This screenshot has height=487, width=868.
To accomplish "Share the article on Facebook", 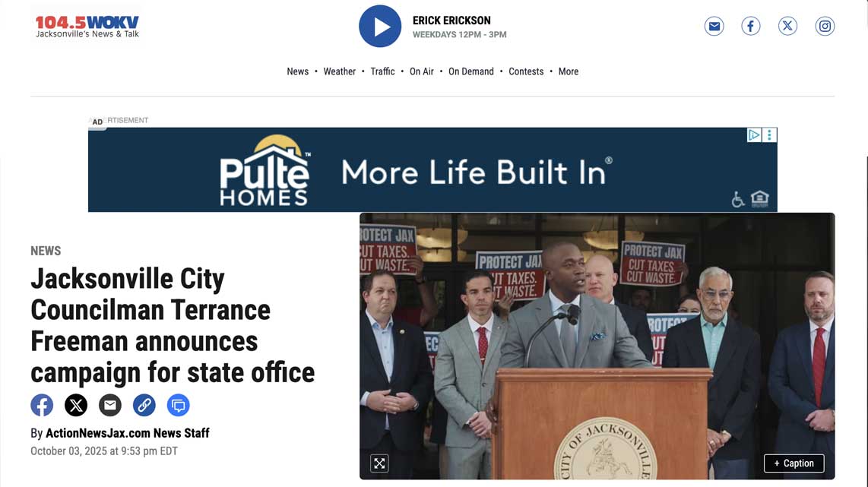I will pos(42,405).
